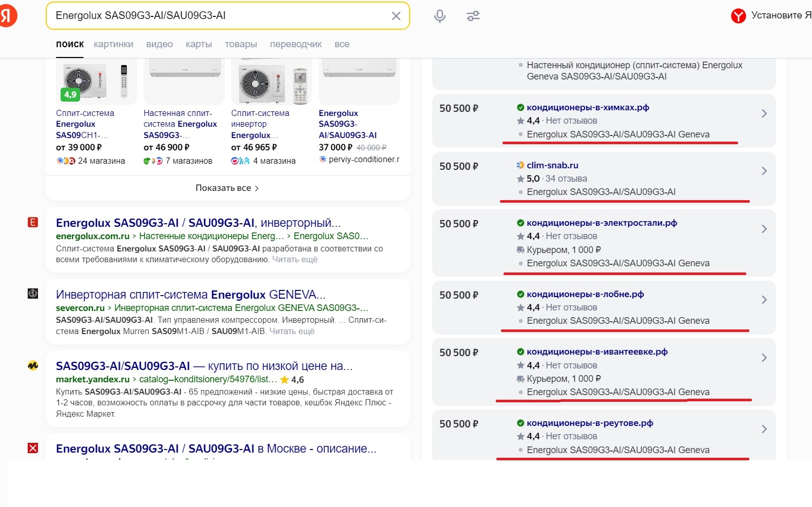Image resolution: width=812 pixels, height=507 pixels.
Task: Open search settings sliders icon
Action: coord(473,16)
